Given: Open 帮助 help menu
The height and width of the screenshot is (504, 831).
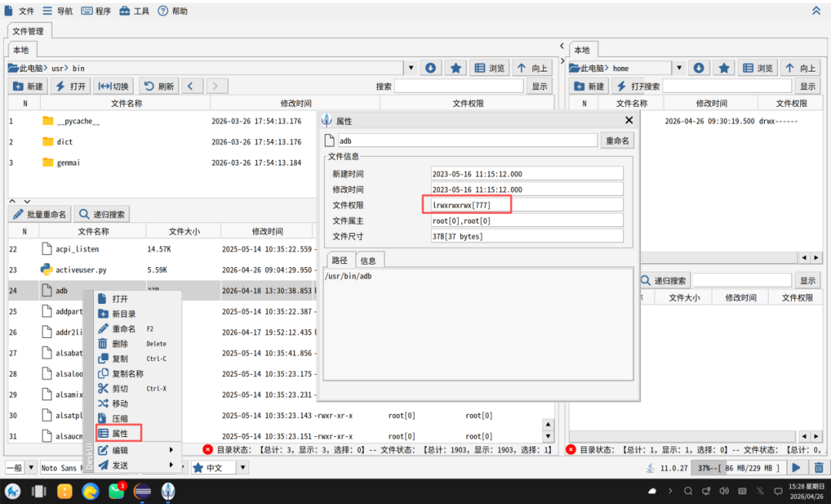Looking at the screenshot, I should point(173,11).
